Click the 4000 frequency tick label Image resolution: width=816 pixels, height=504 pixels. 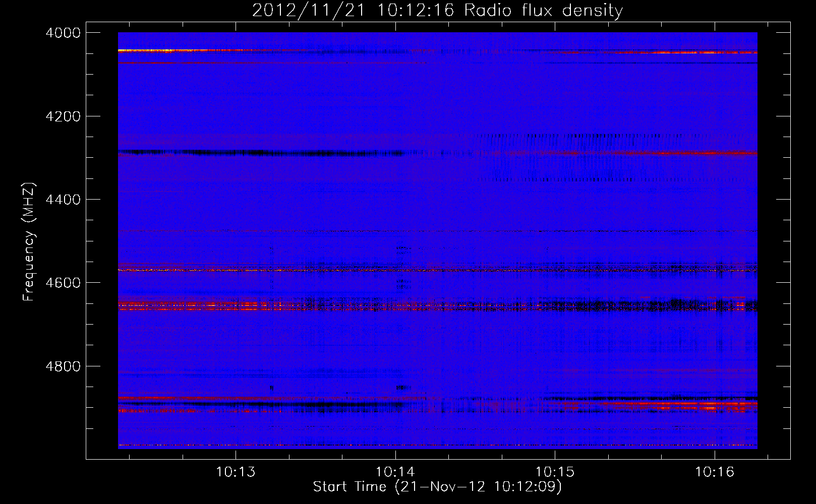click(x=63, y=33)
